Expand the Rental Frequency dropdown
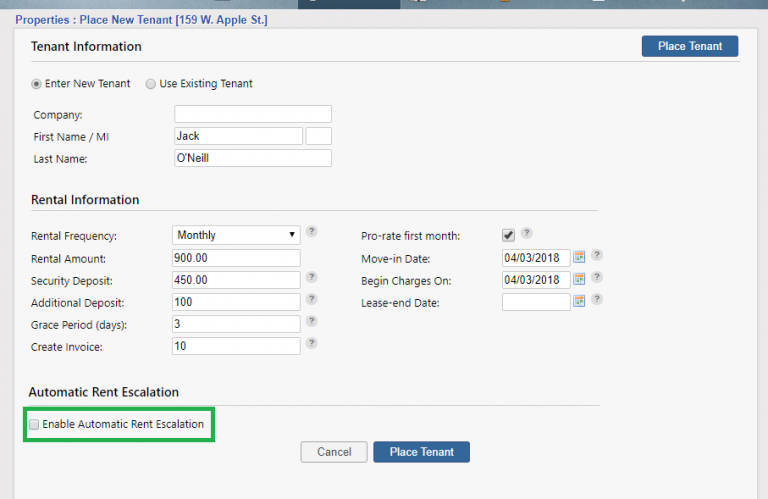This screenshot has height=499, width=768. (236, 235)
